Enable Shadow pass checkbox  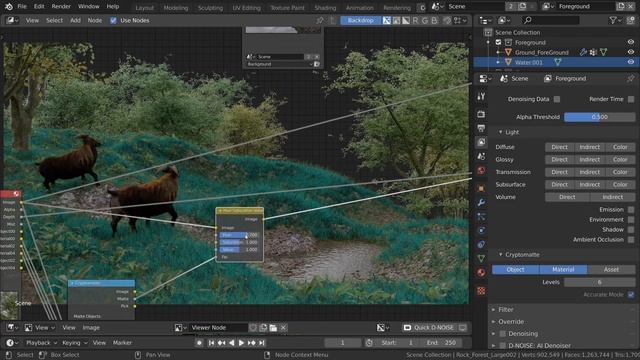[x=631, y=229]
